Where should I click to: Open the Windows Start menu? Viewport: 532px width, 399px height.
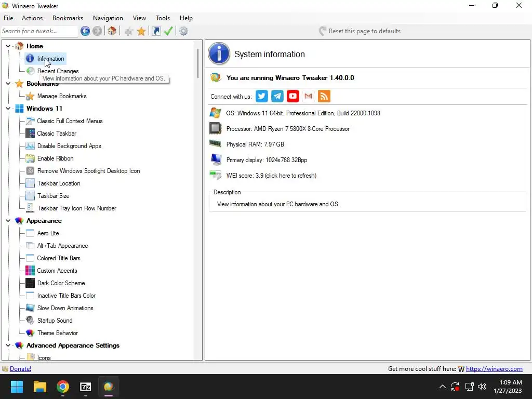(x=17, y=387)
